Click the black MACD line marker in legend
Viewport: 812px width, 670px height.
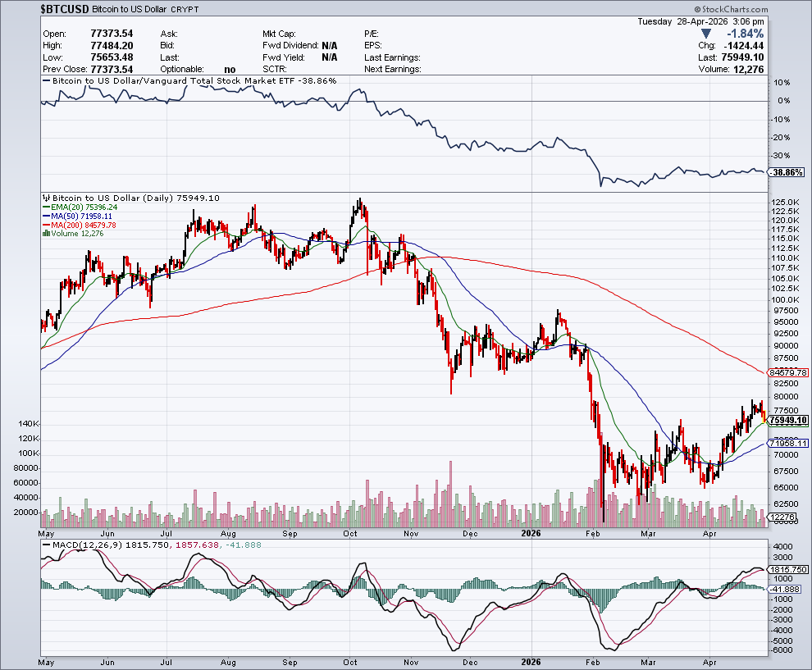46,545
